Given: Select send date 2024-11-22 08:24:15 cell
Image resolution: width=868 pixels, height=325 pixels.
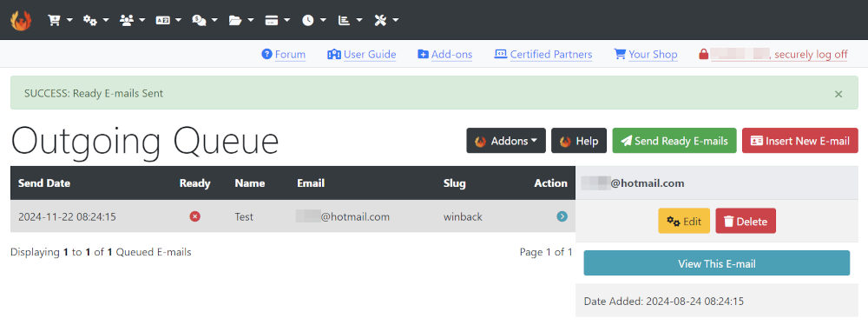Looking at the screenshot, I should coord(67,217).
